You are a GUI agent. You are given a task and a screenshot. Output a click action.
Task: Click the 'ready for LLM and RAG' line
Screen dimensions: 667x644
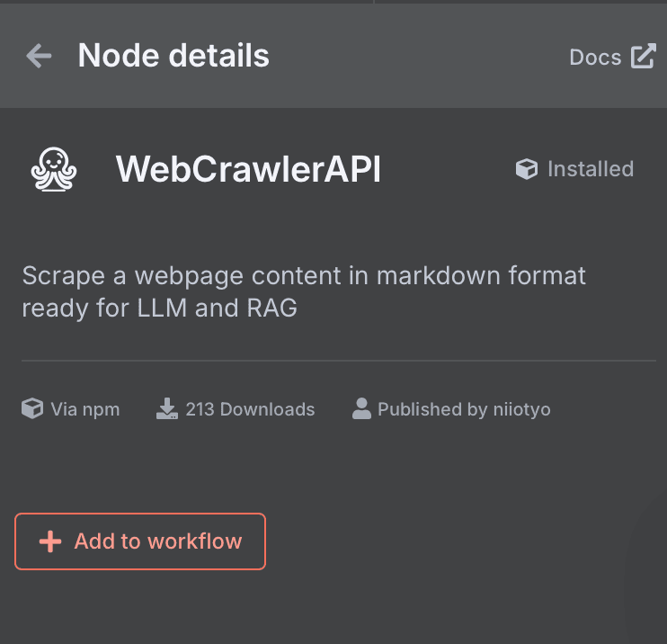[x=159, y=308]
